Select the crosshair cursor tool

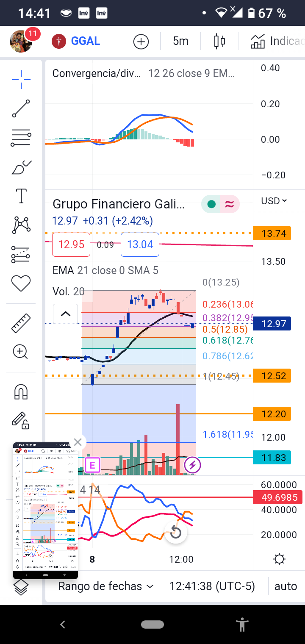(x=21, y=79)
